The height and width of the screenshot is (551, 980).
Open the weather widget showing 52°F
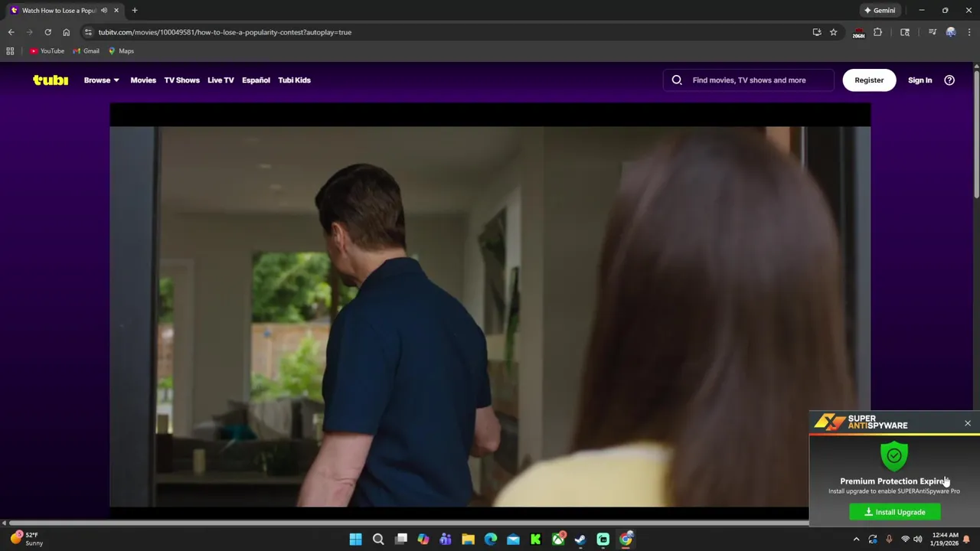(x=26, y=539)
